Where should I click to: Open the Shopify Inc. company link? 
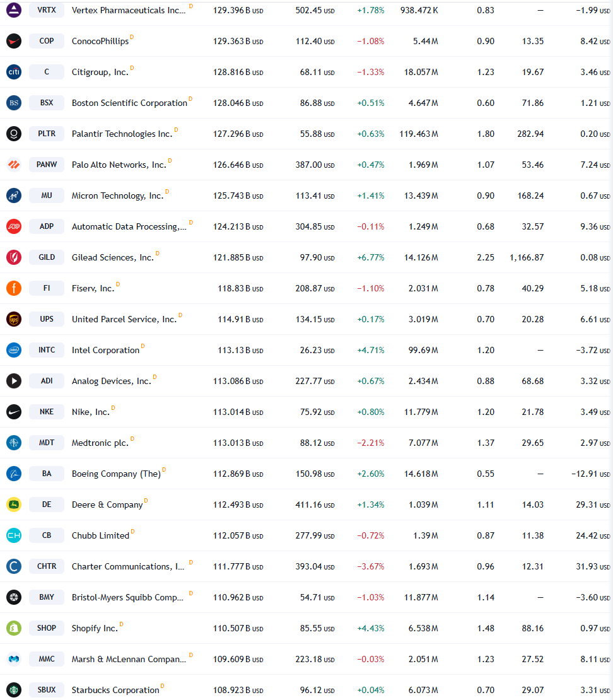(95, 628)
